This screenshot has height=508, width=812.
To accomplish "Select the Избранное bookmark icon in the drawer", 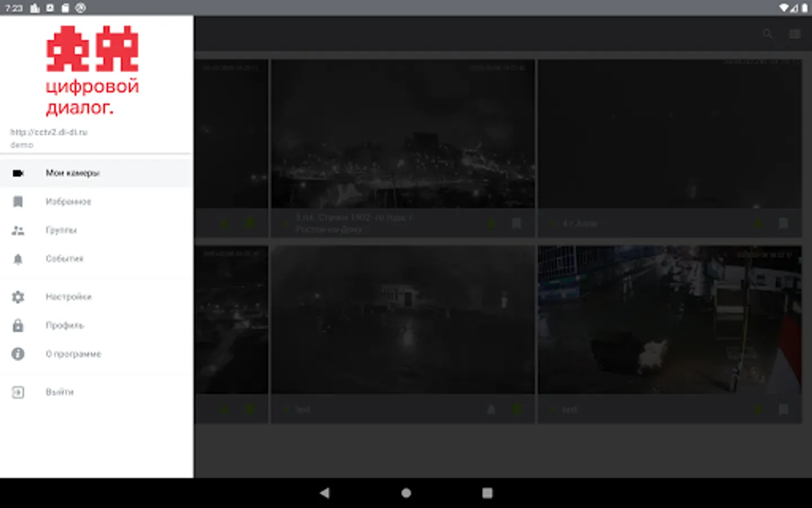I will tap(18, 202).
